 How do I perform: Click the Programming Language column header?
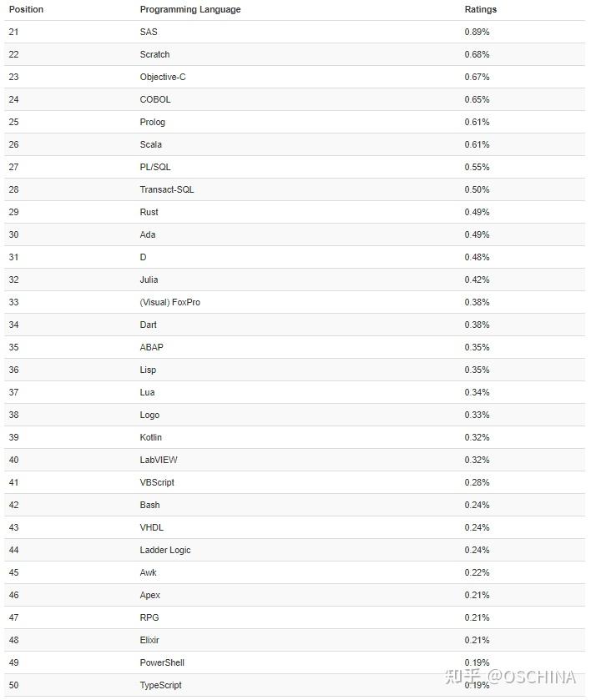pos(189,9)
